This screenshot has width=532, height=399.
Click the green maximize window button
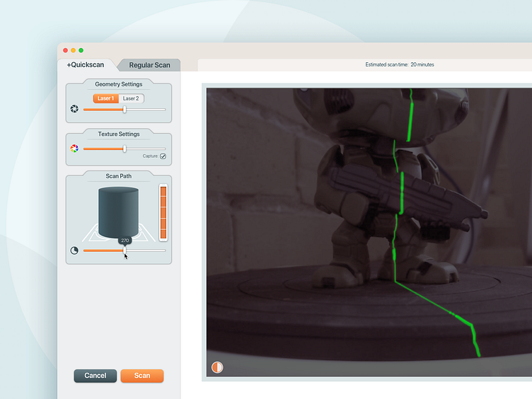click(x=81, y=50)
